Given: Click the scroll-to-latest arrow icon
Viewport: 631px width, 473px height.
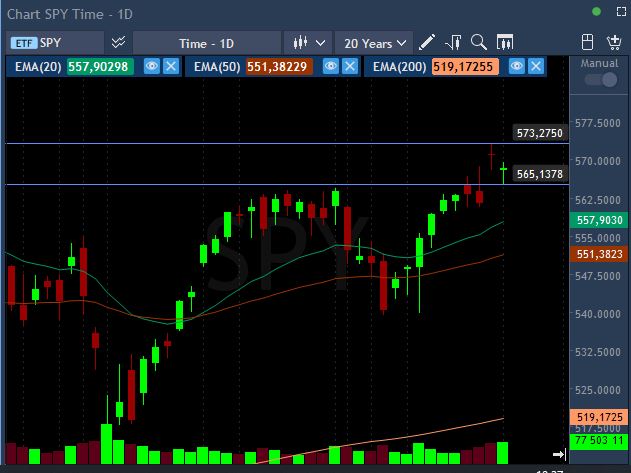Looking at the screenshot, I should point(560,454).
